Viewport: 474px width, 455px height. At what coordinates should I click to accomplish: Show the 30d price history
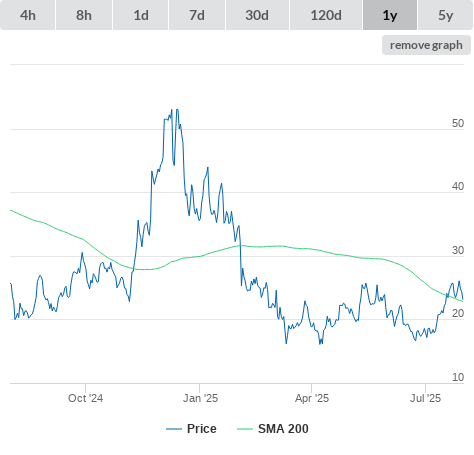tap(257, 15)
